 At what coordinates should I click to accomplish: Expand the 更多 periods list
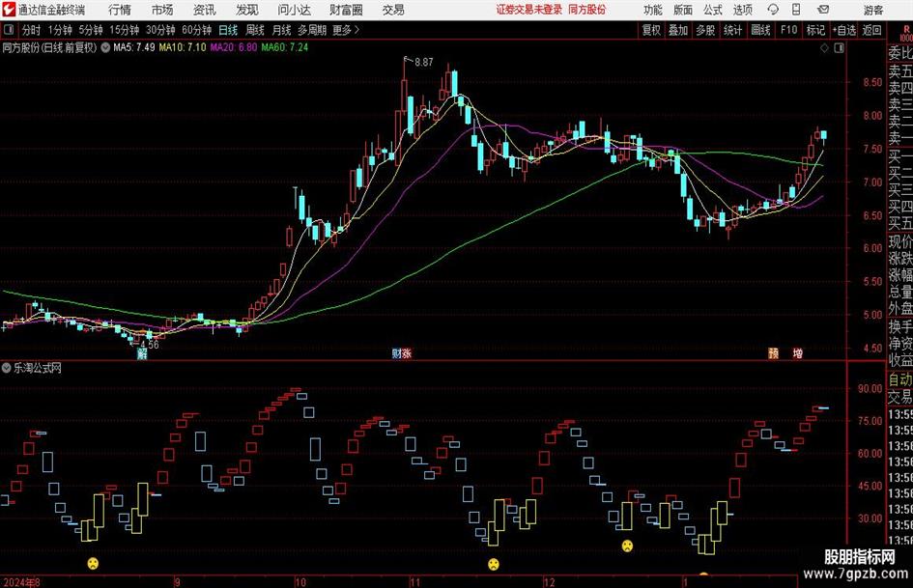click(346, 30)
